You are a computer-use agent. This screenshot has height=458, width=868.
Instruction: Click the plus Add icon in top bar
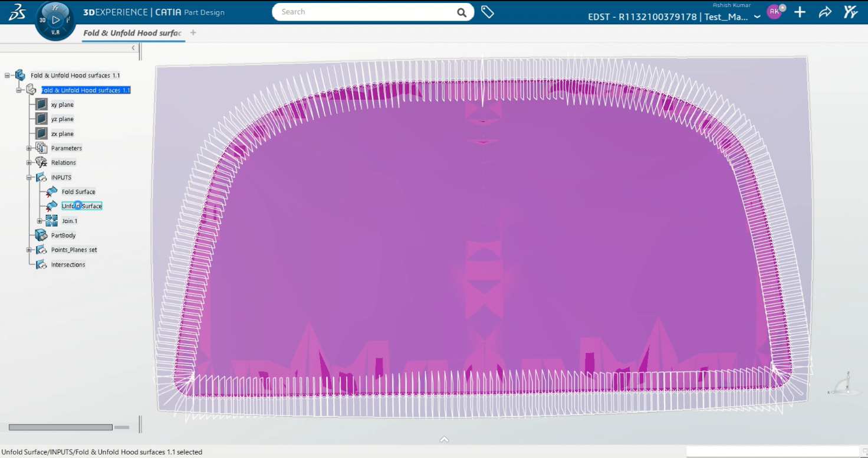pyautogui.click(x=800, y=12)
